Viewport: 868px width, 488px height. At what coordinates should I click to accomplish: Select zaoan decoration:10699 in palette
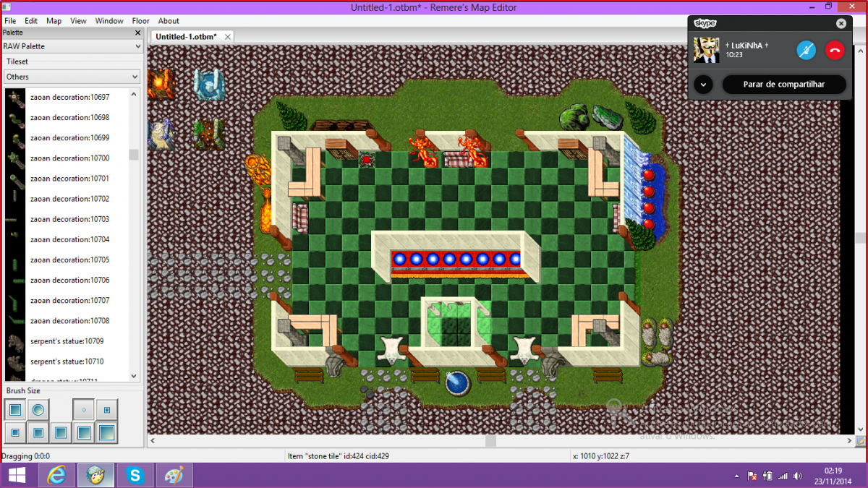point(71,137)
